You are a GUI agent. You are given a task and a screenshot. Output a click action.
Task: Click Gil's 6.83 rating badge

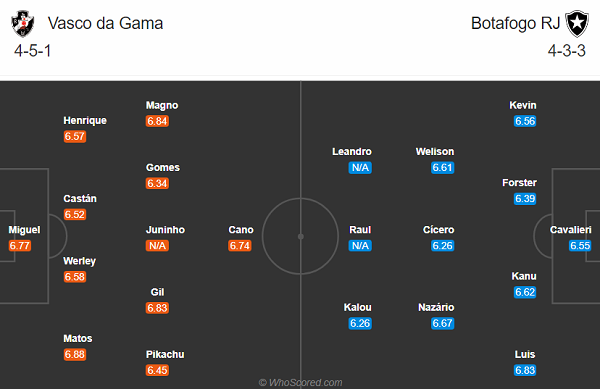click(x=157, y=308)
